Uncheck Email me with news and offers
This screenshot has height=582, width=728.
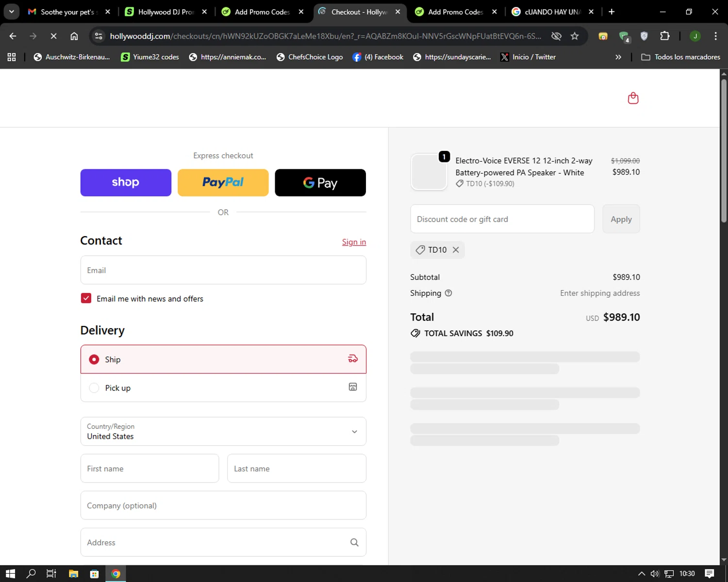pos(86,298)
